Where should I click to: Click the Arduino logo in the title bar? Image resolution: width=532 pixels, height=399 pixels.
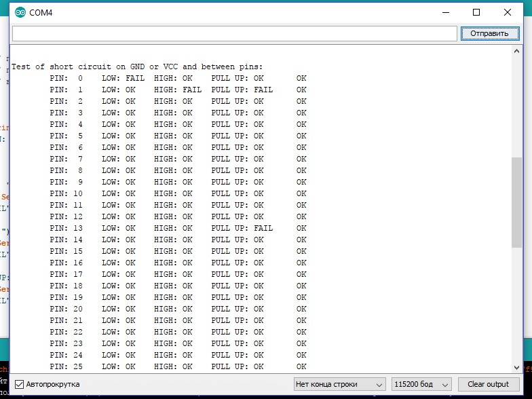coord(20,13)
